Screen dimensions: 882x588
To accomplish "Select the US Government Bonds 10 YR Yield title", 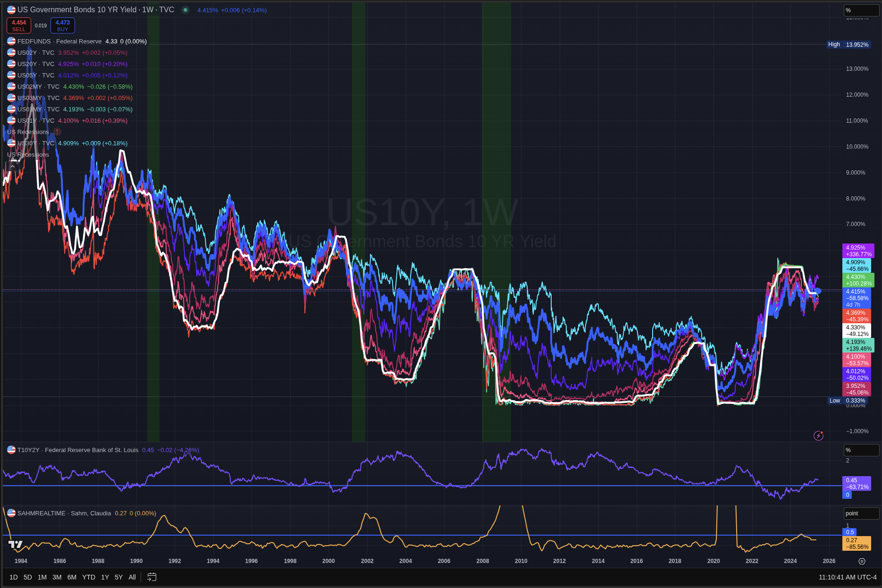I will pos(96,10).
